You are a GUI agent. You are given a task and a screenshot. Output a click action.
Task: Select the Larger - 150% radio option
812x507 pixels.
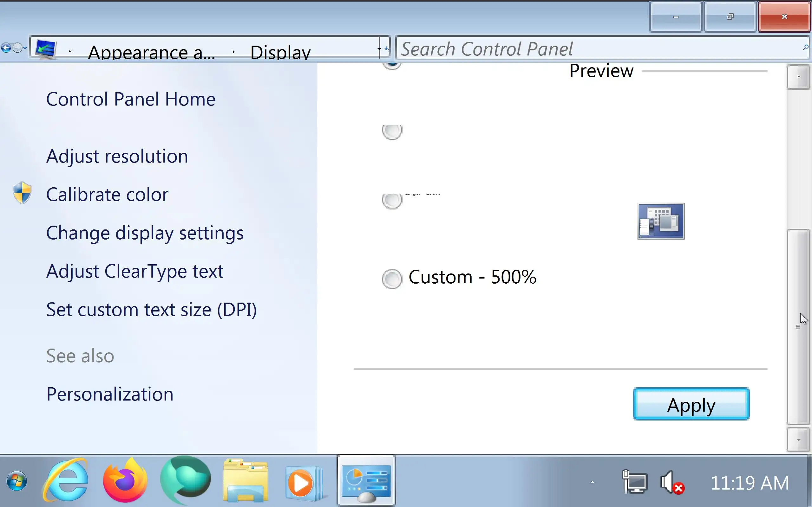tap(392, 201)
